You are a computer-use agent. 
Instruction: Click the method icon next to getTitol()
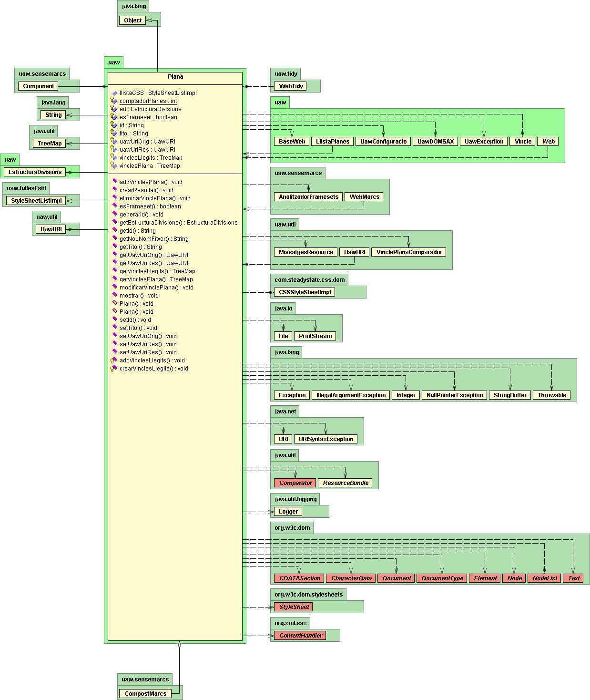coord(114,246)
